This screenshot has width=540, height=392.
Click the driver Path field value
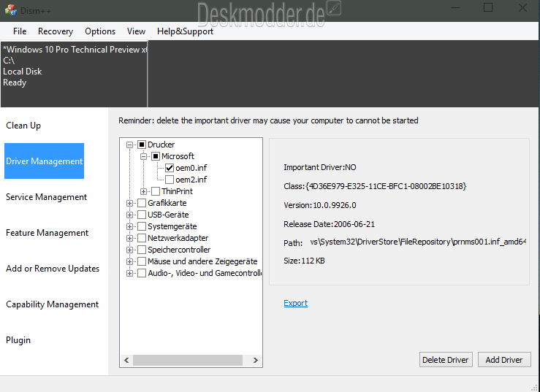click(418, 242)
